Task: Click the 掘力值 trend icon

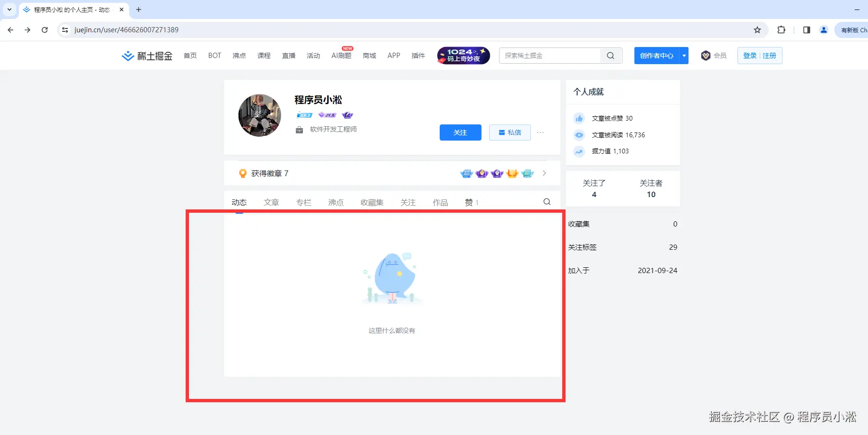Action: [579, 151]
